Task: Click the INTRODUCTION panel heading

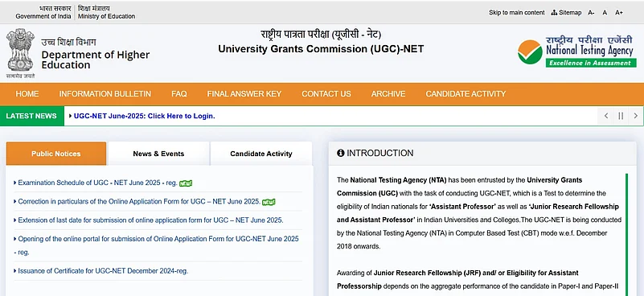Action: click(380, 153)
